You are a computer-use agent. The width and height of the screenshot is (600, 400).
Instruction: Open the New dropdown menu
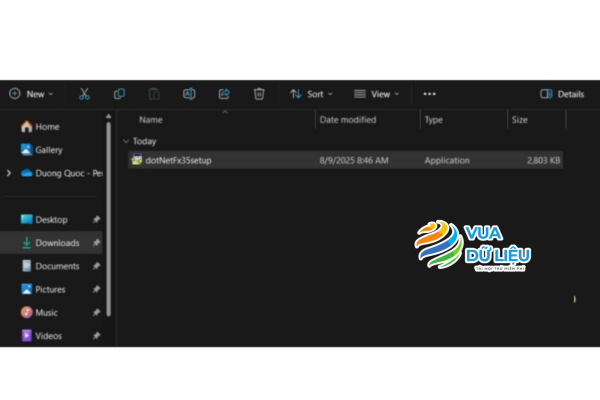[x=31, y=94]
